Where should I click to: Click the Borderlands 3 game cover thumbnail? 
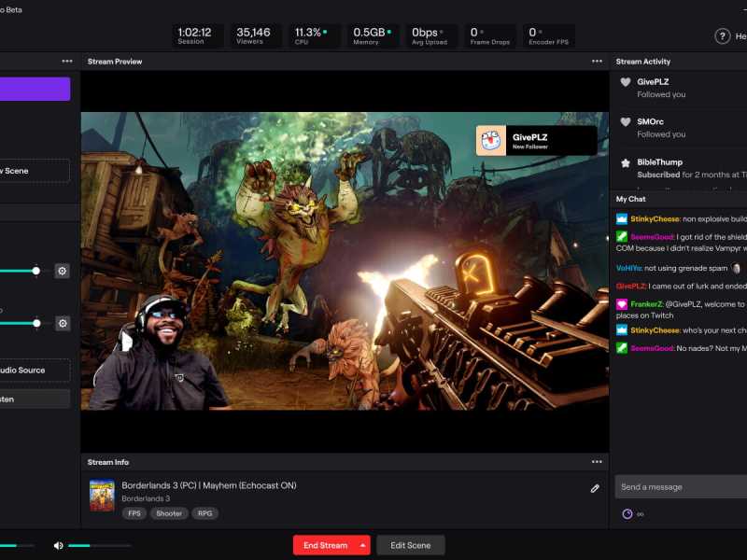tap(102, 496)
